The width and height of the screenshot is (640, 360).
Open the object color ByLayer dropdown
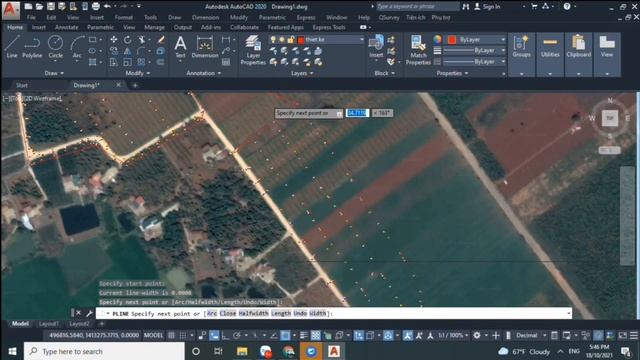[503, 40]
